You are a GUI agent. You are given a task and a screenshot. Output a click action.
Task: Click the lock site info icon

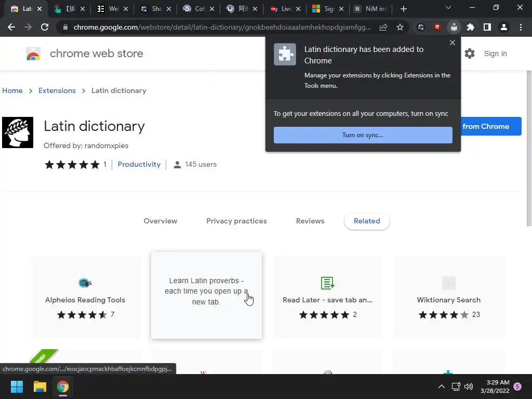click(65, 27)
